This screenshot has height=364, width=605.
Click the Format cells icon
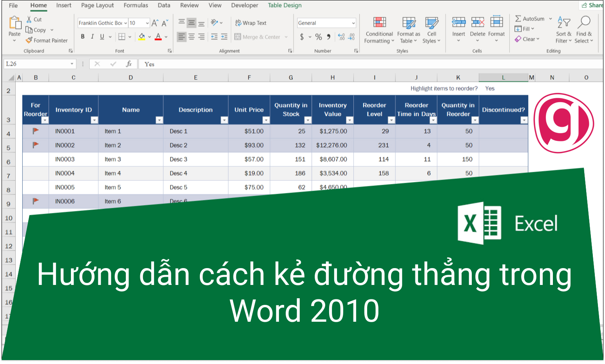[496, 22]
